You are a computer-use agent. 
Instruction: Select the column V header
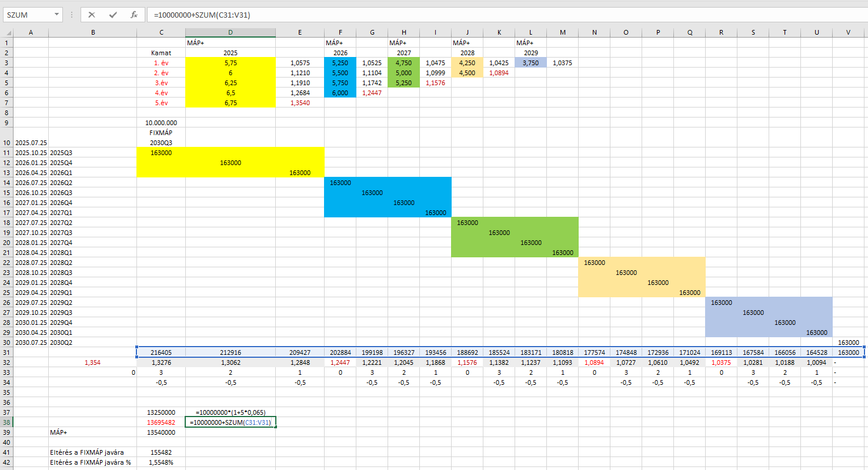(848, 32)
